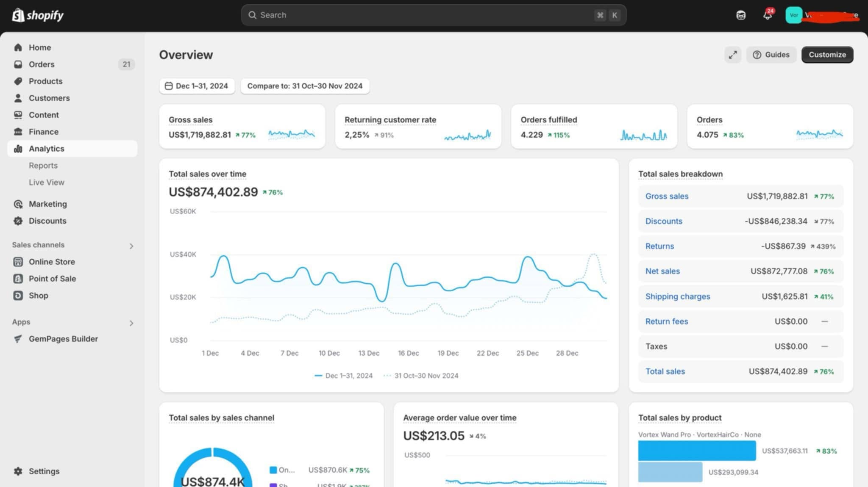Expand the Sales channels chevron
This screenshot has width=868, height=487.
(x=131, y=246)
